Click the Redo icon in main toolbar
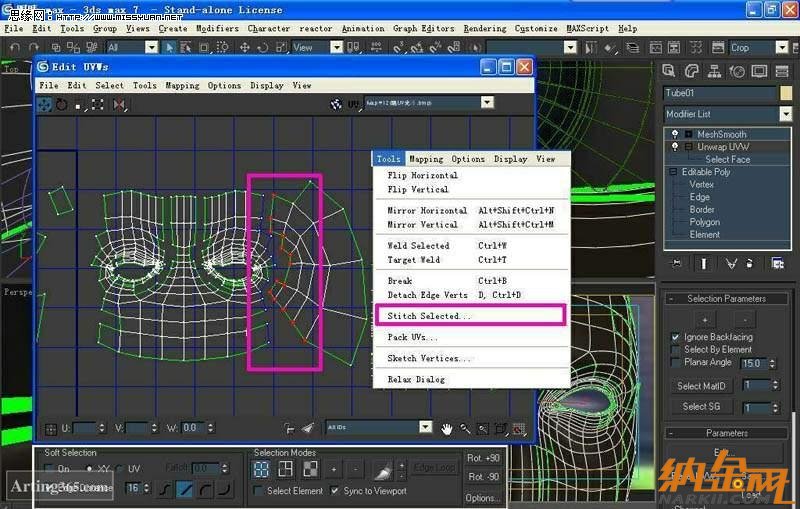The image size is (800, 509). click(33, 48)
